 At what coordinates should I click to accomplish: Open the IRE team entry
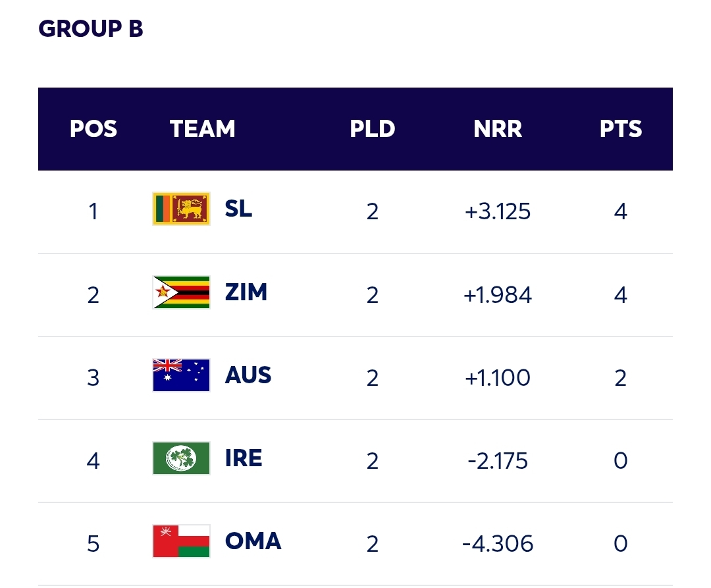click(244, 458)
